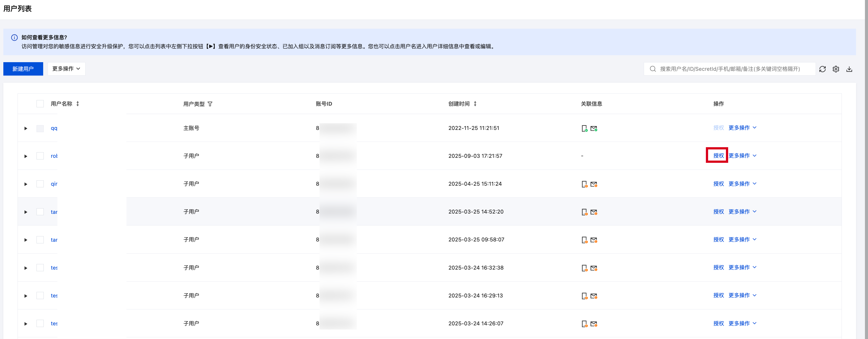Open 更多操作 dropdown beside 新建用户
This screenshot has width=868, height=339.
pos(66,69)
